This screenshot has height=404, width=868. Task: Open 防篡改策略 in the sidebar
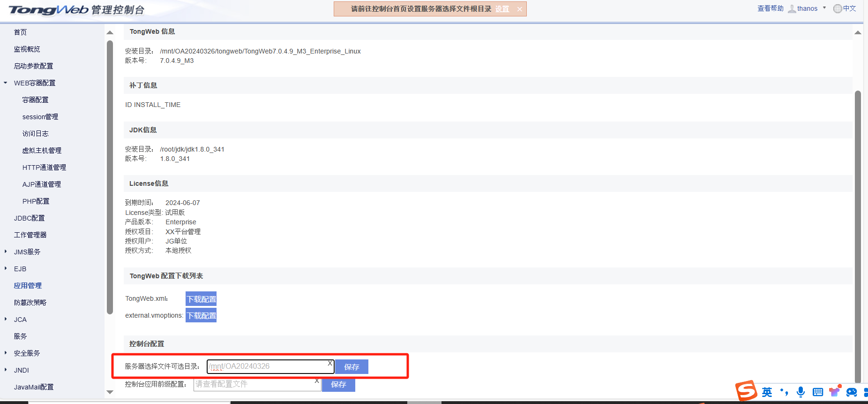[x=30, y=302]
